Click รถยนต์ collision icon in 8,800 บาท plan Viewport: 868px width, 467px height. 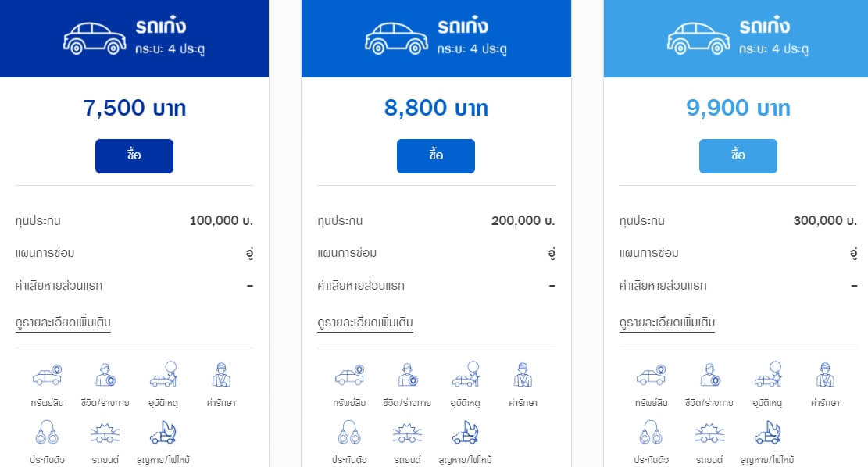(x=407, y=433)
